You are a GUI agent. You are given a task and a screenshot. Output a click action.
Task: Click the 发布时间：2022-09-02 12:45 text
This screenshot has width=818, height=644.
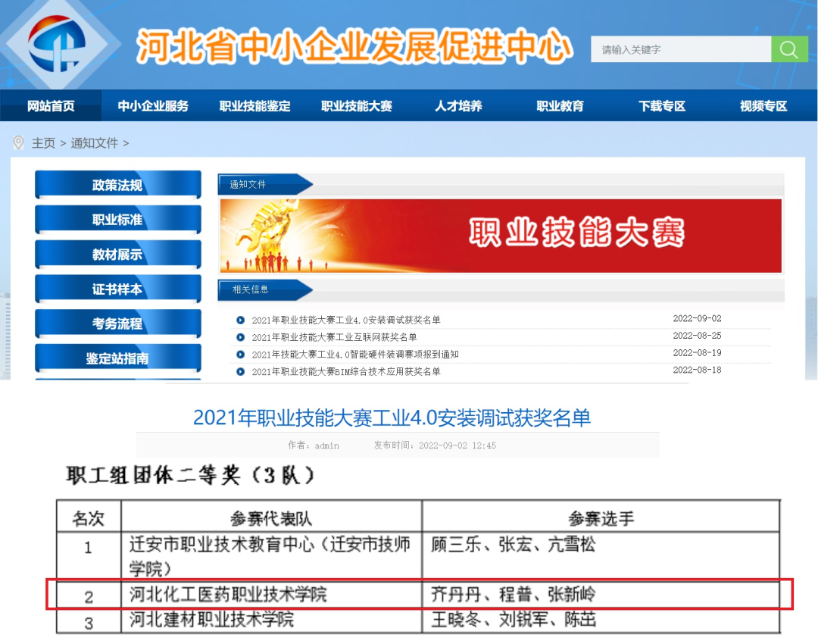[435, 445]
